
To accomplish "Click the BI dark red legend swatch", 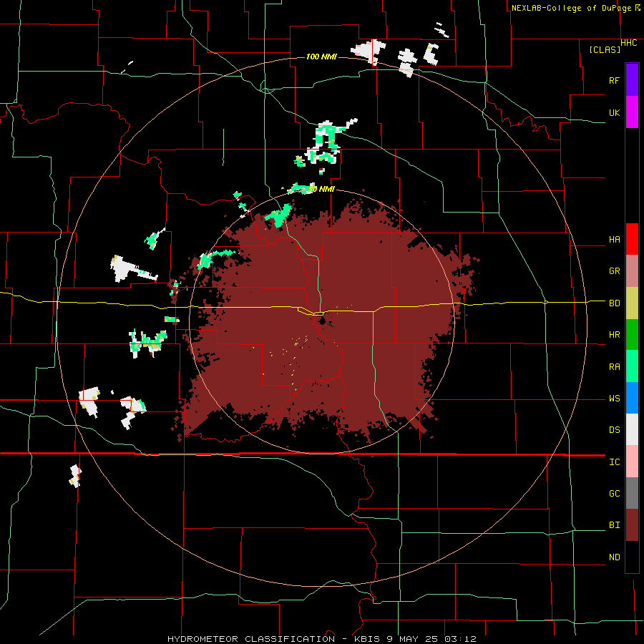I will click(632, 525).
